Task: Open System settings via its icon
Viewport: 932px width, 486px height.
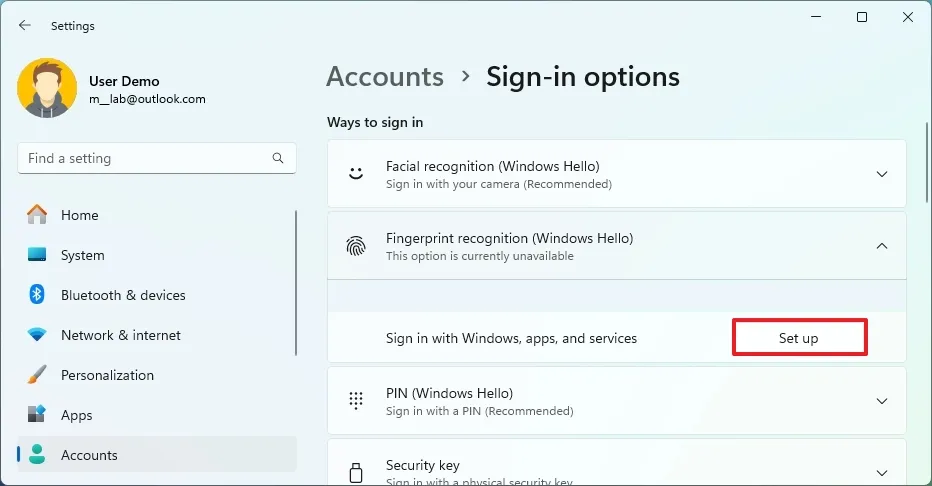Action: (37, 255)
